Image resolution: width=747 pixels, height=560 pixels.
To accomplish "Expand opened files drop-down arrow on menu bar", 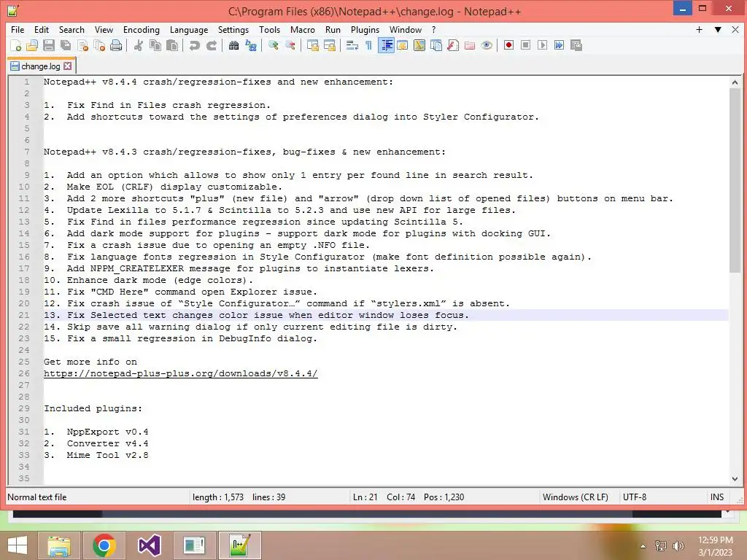I will click(718, 29).
